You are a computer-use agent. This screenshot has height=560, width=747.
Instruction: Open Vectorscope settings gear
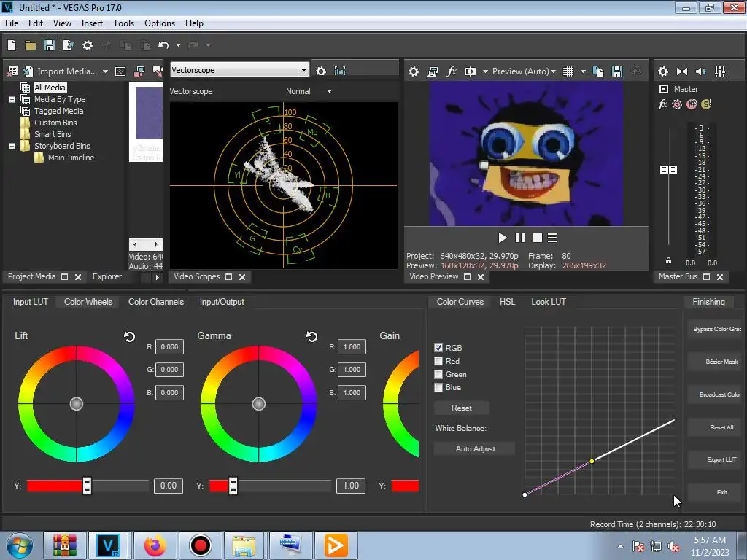(x=321, y=71)
